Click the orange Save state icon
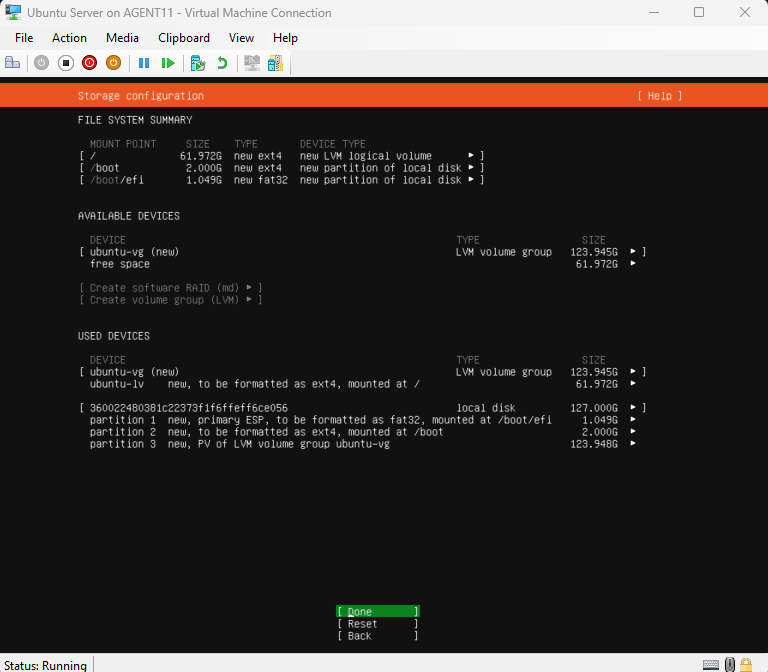Screen dimensions: 768x672 [x=114, y=62]
